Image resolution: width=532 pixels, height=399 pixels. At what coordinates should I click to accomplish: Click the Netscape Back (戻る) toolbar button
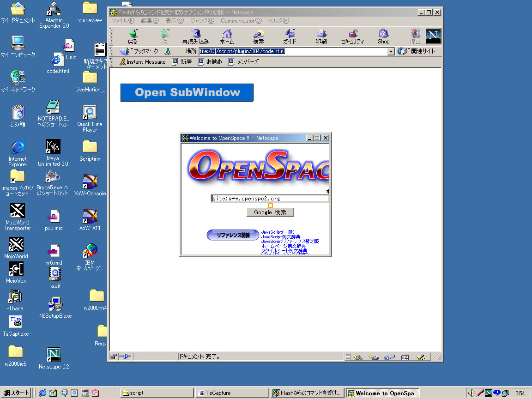tap(133, 36)
